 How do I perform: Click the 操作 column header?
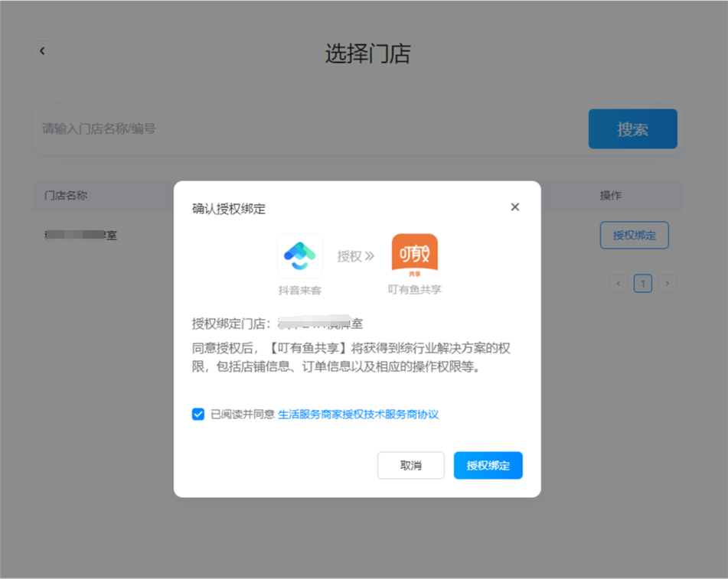coord(610,196)
